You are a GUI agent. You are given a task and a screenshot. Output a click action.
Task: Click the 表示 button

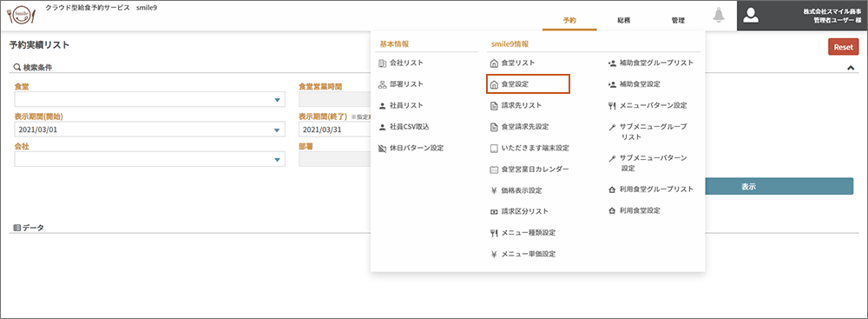[779, 187]
